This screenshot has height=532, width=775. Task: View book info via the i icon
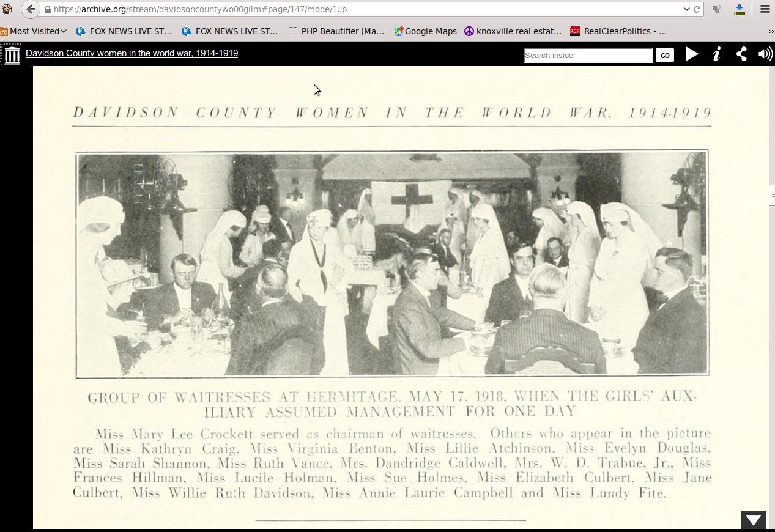coord(716,54)
